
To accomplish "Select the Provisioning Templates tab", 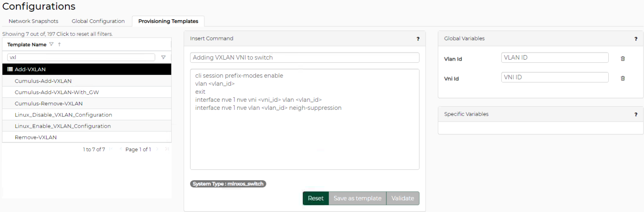I will pyautogui.click(x=168, y=21).
